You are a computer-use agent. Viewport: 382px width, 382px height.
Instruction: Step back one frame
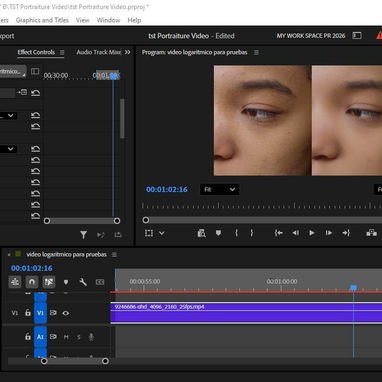click(x=295, y=233)
